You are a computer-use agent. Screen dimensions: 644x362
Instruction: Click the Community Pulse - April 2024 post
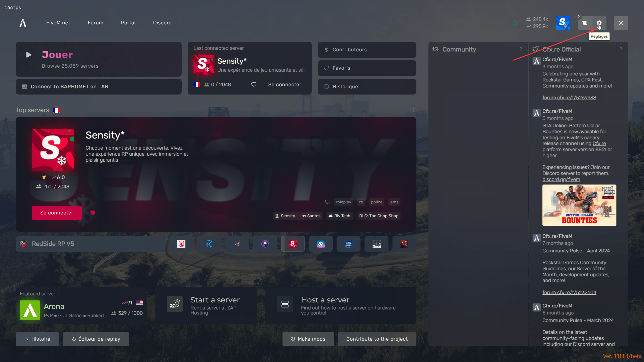click(576, 251)
